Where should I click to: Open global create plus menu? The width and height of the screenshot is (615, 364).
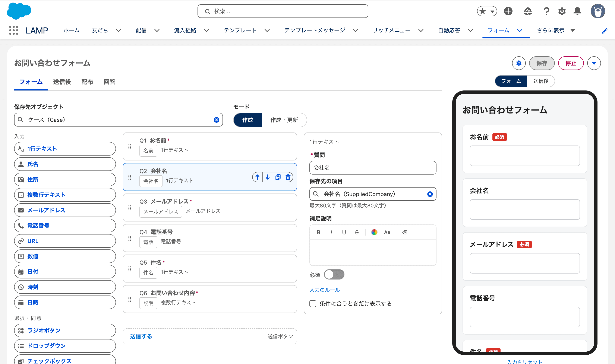[x=508, y=11]
